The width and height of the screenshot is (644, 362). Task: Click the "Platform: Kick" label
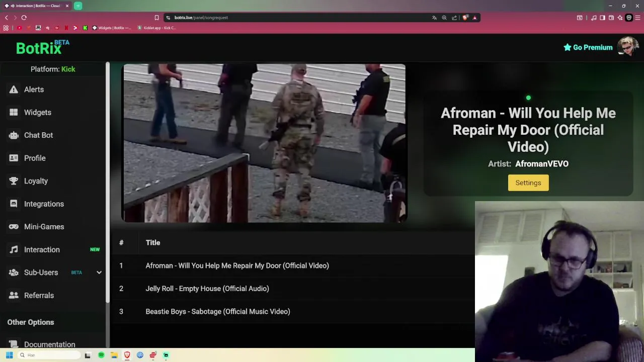(x=53, y=69)
